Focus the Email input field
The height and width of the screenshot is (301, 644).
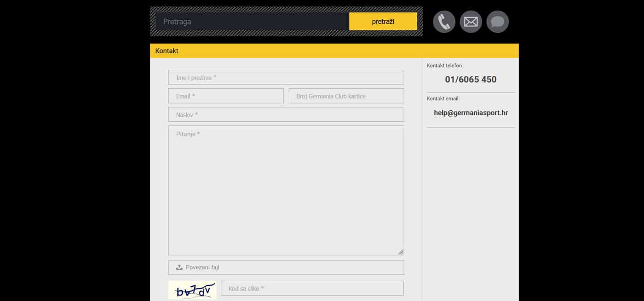[x=226, y=96]
